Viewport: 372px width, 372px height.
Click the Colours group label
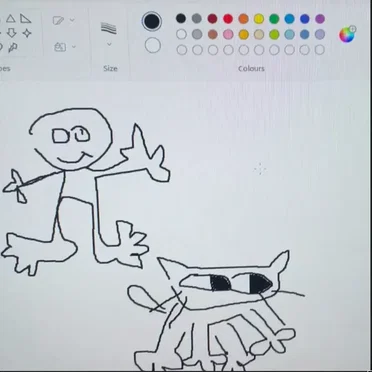tap(251, 69)
